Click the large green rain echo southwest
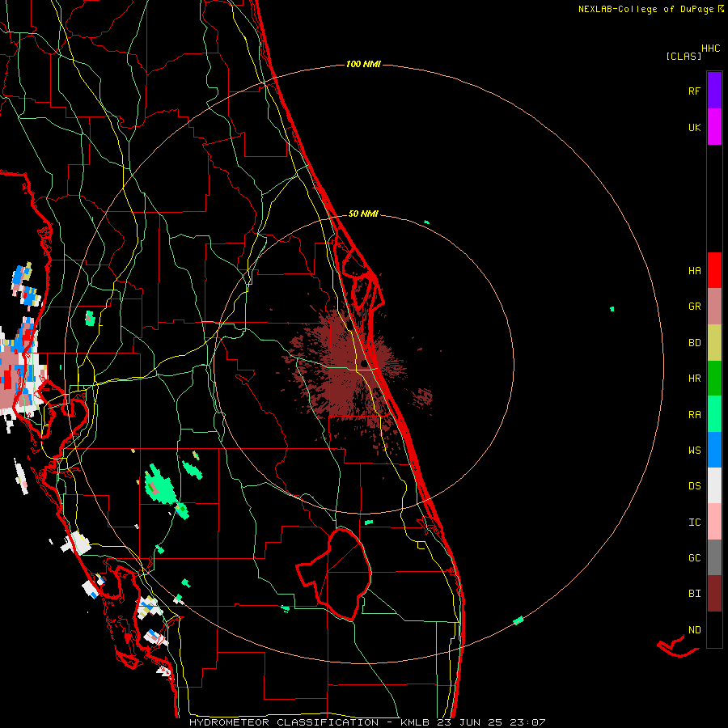This screenshot has height=728, width=728. (159, 486)
